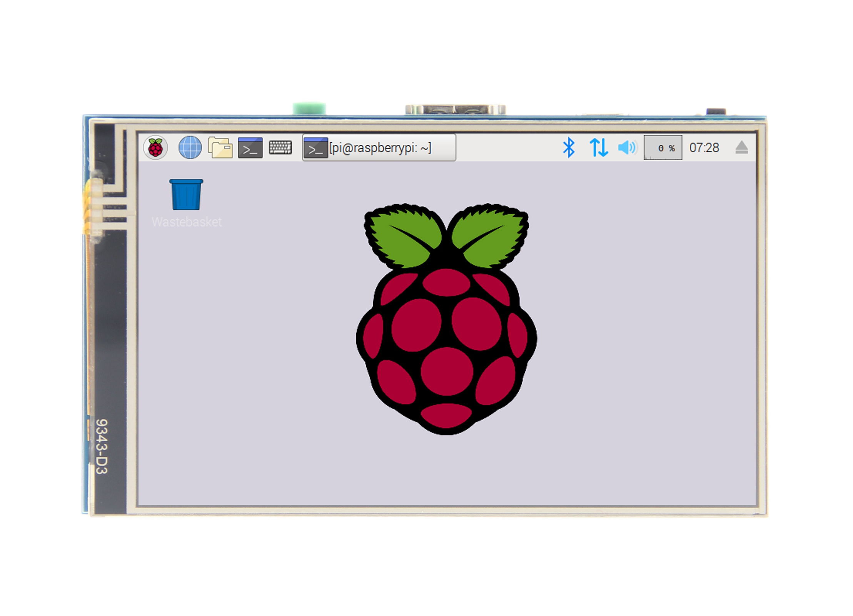Launch the web browser globe icon

pos(190,147)
